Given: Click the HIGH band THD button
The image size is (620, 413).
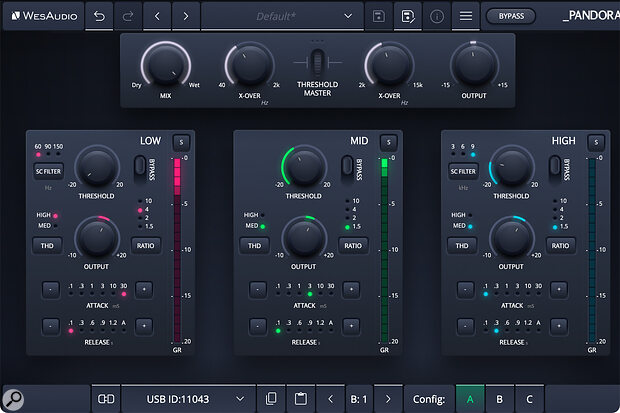Looking at the screenshot, I should [x=462, y=246].
